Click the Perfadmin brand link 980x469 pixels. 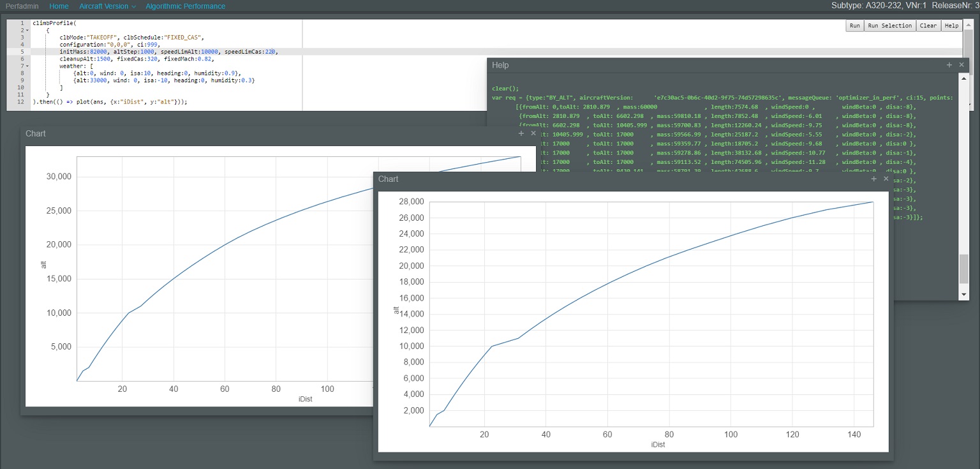coord(22,6)
